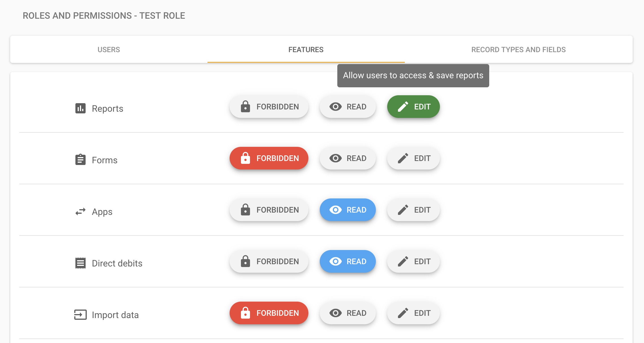Select the Features tab
644x343 pixels.
click(306, 50)
